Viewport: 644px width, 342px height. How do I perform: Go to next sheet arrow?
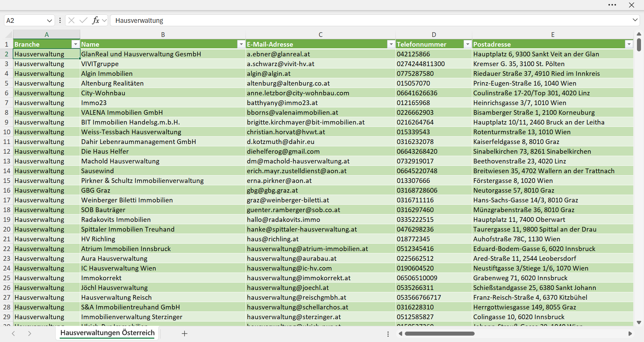click(x=30, y=333)
